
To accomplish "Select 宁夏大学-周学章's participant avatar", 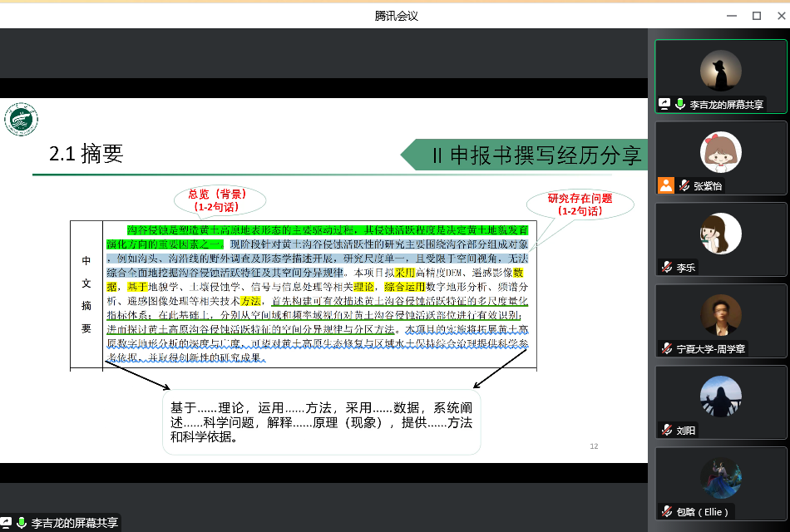I will [720, 315].
